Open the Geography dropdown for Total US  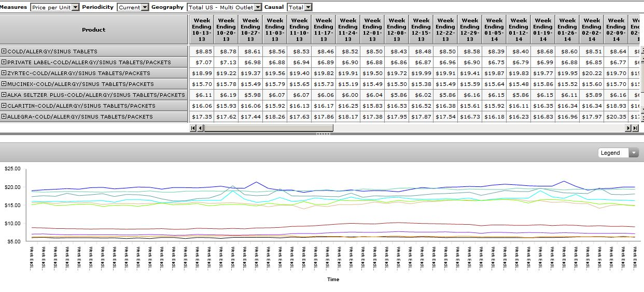tap(224, 7)
